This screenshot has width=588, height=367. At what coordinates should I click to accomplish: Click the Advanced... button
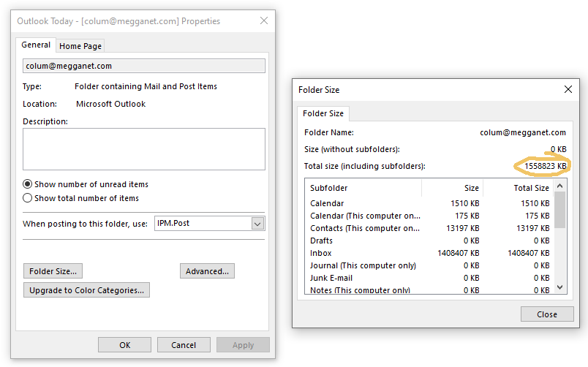207,271
